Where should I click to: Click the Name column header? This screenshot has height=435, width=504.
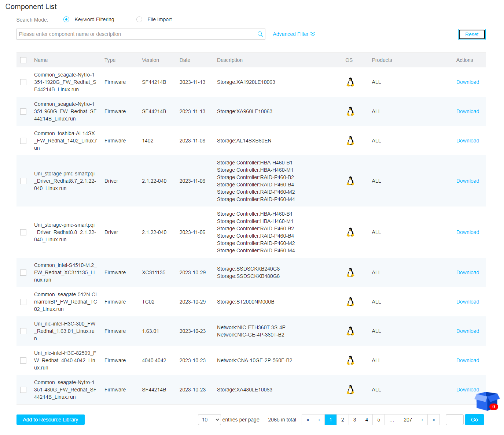pos(41,60)
